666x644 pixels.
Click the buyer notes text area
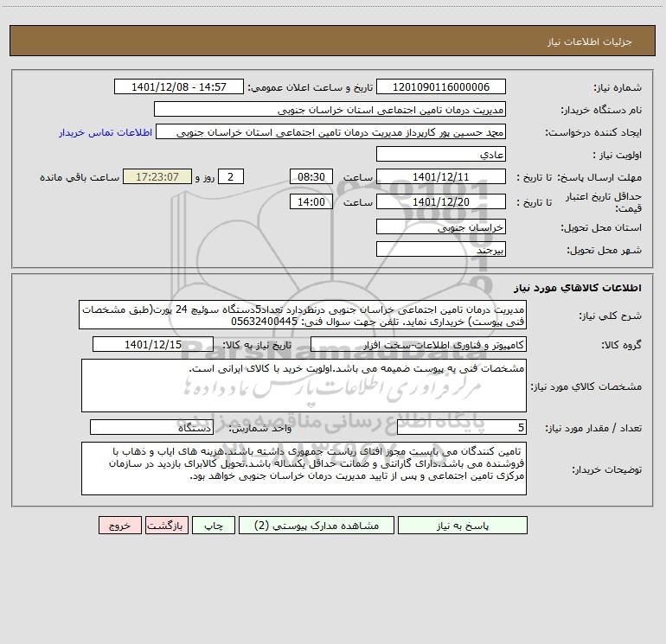coord(304,469)
